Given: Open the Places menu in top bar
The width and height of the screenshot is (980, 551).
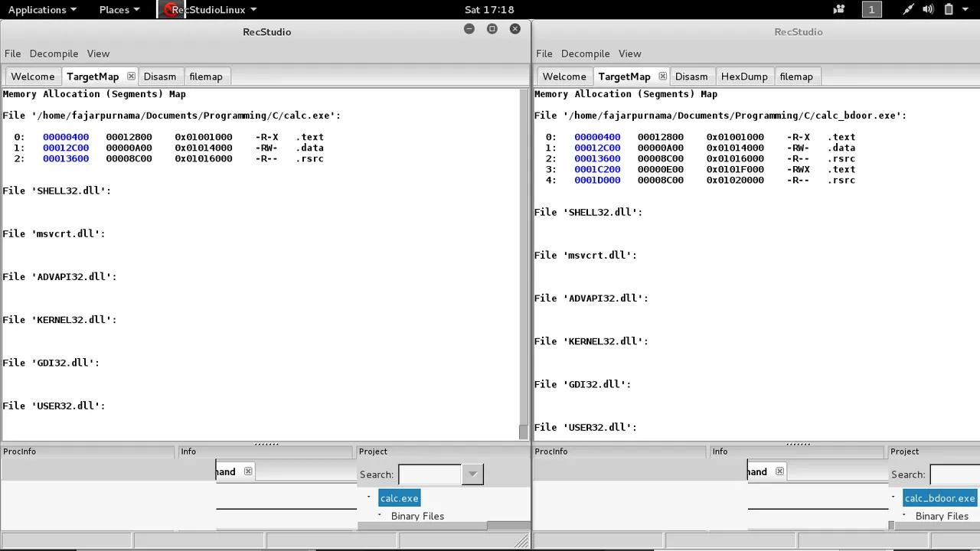Looking at the screenshot, I should pos(119,9).
